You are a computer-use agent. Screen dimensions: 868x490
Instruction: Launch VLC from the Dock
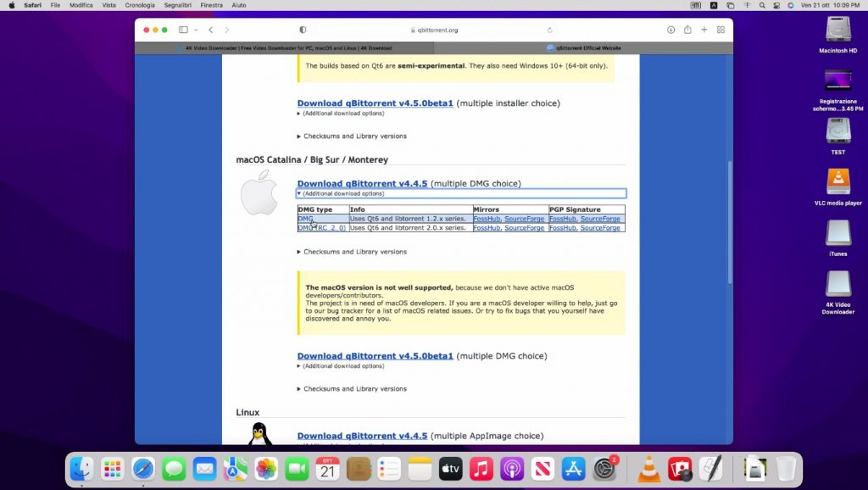[x=649, y=469]
